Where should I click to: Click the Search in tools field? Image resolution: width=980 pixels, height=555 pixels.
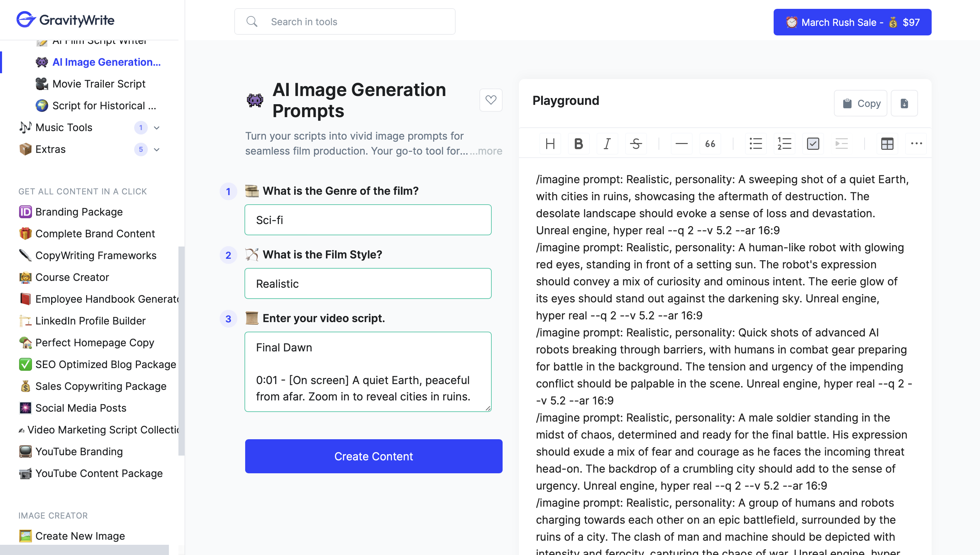coord(345,22)
